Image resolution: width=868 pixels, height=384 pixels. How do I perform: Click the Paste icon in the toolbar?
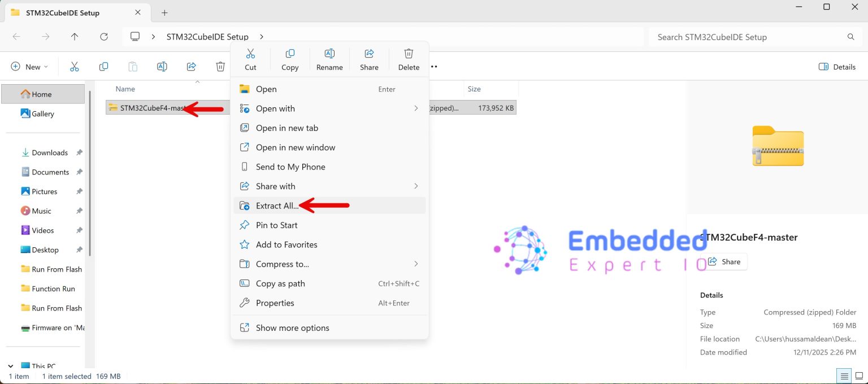point(133,66)
